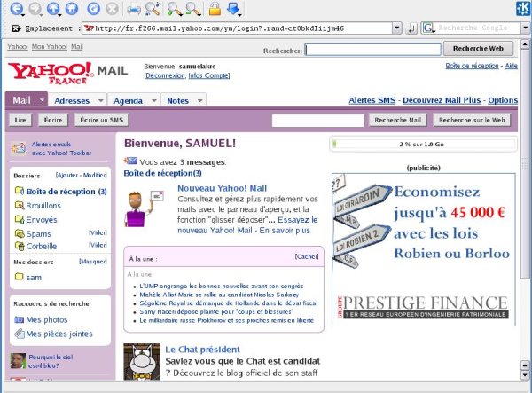Click the Recherche Web button
The width and height of the screenshot is (532, 393).
(478, 49)
